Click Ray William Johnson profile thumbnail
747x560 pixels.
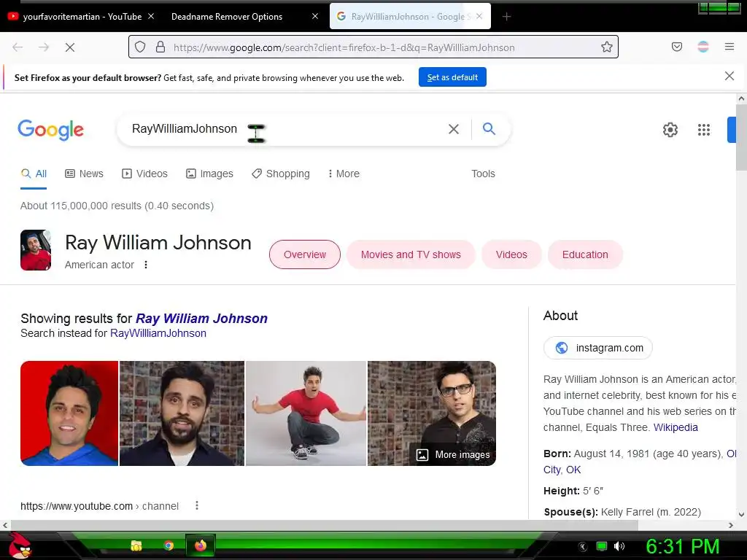click(36, 250)
